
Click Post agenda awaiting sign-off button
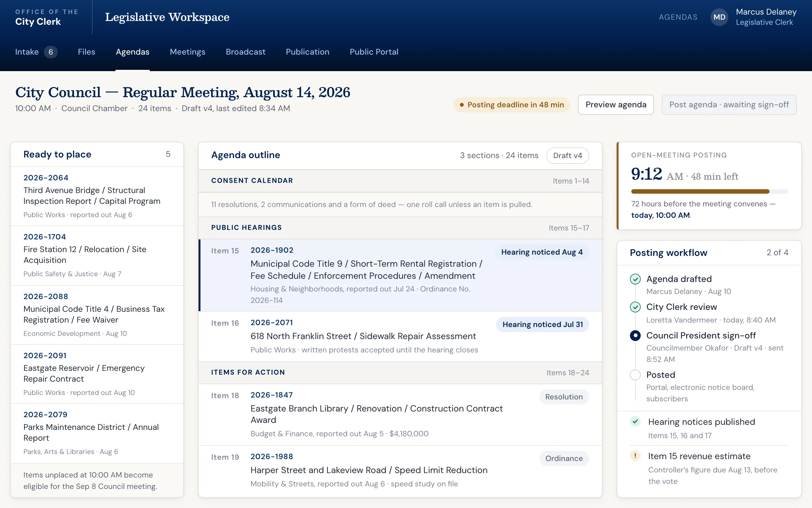[x=729, y=105]
